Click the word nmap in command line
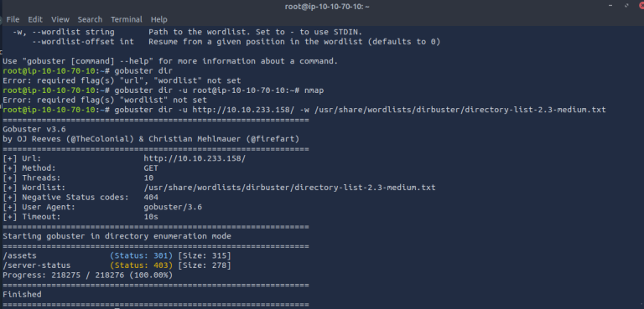 coord(314,90)
